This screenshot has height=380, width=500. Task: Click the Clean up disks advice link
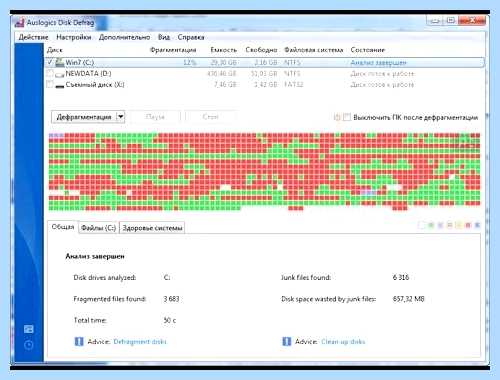pyautogui.click(x=343, y=342)
